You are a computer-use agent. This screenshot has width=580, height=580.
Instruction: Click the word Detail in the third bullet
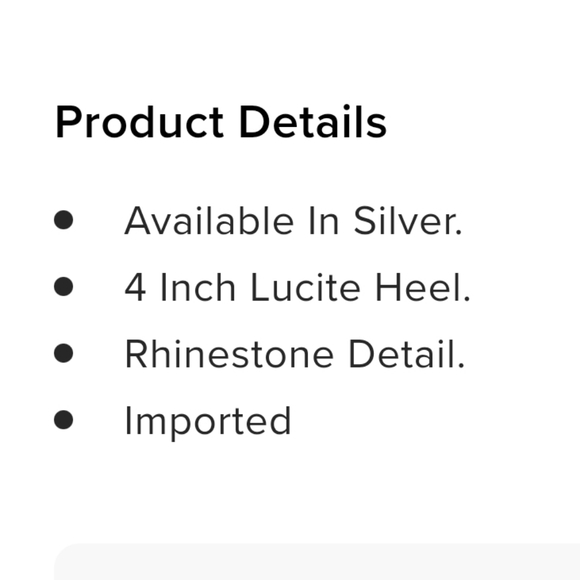point(407,354)
